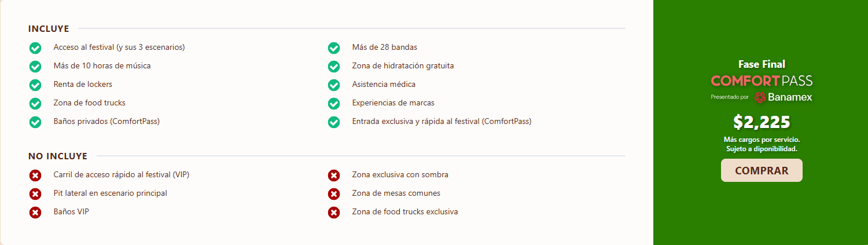Click green check beside Acceso al festival

(35, 47)
